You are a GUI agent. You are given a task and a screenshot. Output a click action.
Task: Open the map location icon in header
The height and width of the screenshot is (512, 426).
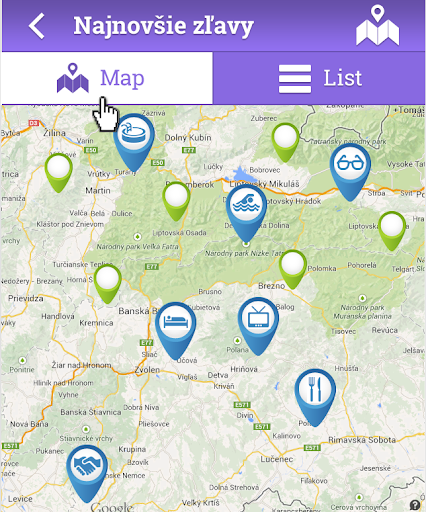[x=377, y=25]
